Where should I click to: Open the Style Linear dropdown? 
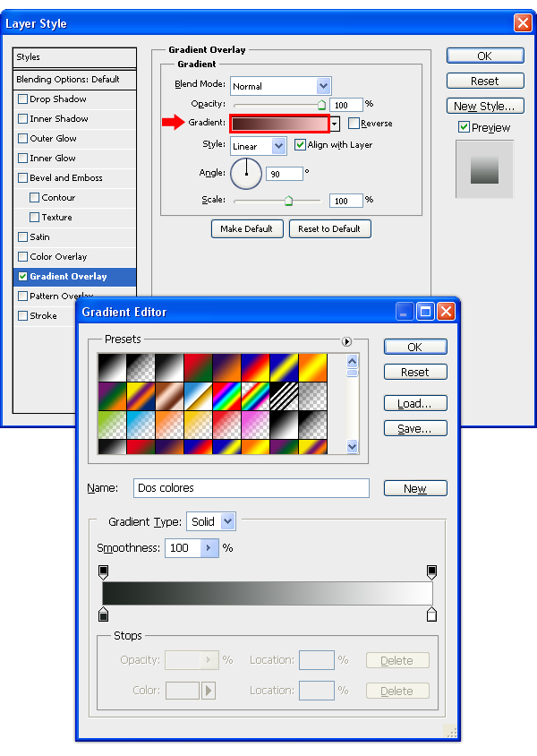click(279, 146)
